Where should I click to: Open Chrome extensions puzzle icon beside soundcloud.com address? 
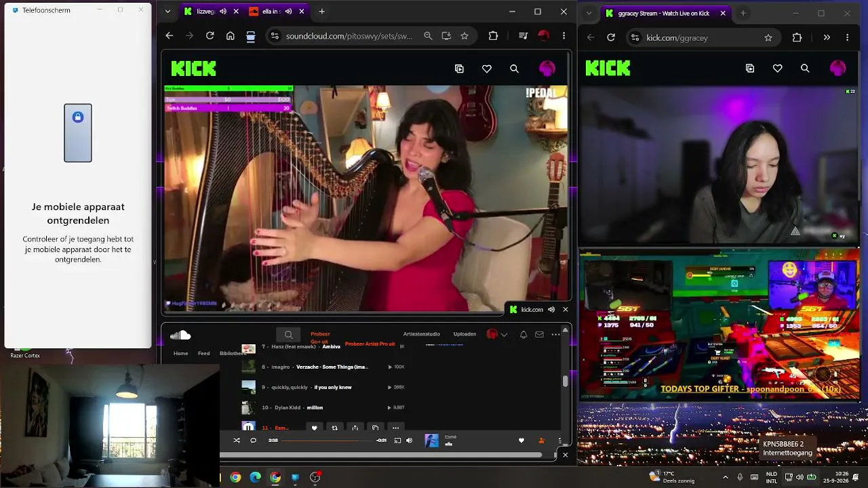point(493,36)
